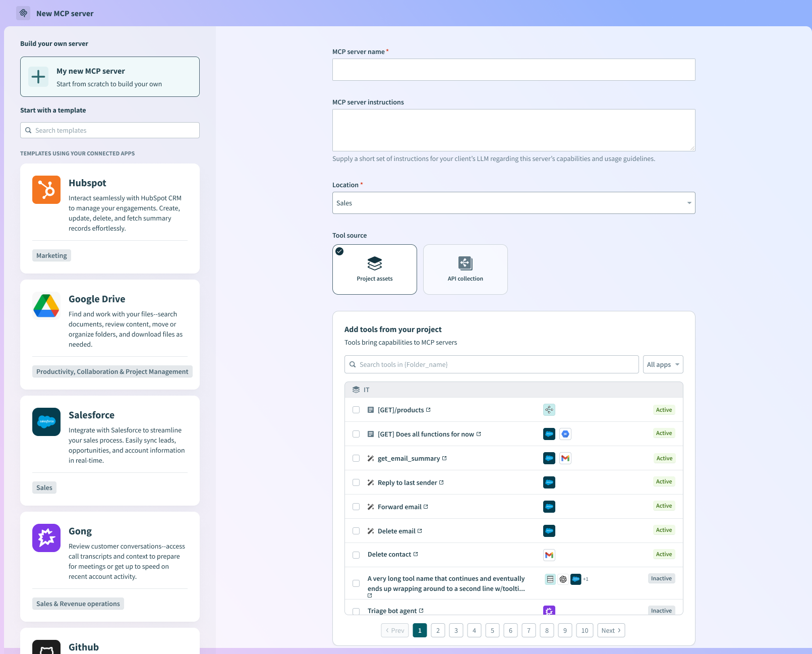The height and width of the screenshot is (654, 812).
Task: Select the get_email_summary checkbox
Action: point(356,458)
